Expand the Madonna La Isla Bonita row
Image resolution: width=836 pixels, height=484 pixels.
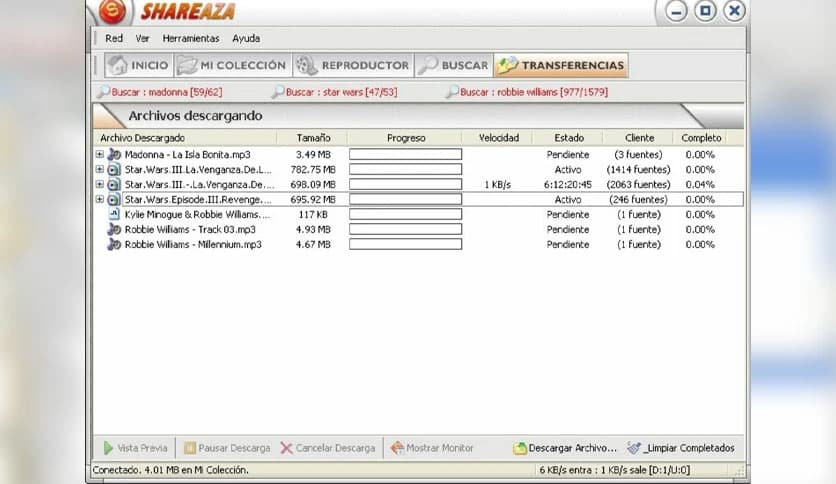point(100,154)
